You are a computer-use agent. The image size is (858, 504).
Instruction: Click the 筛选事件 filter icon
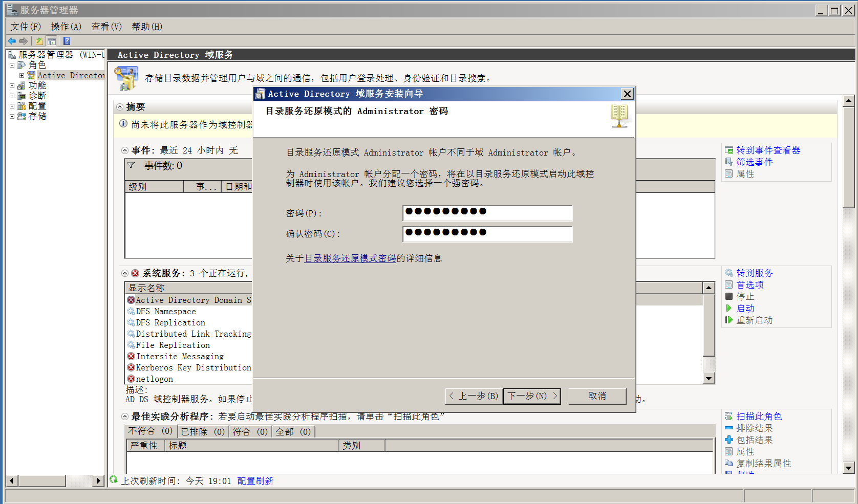729,162
